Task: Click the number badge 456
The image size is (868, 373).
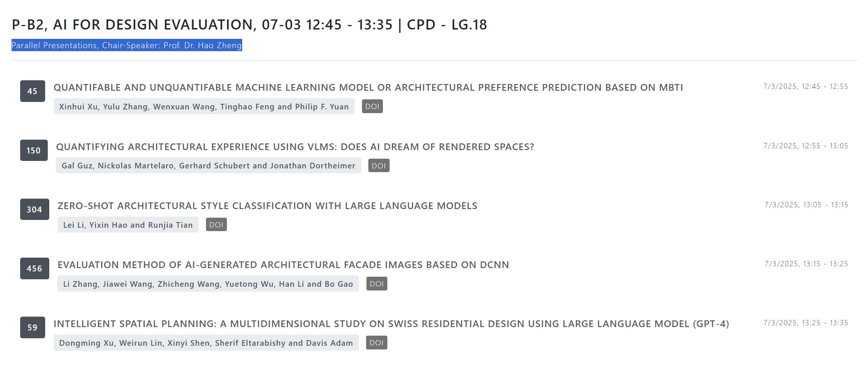Action: pos(34,268)
